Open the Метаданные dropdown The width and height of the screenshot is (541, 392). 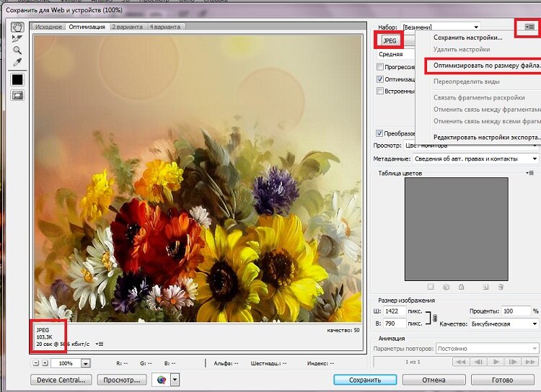click(475, 159)
